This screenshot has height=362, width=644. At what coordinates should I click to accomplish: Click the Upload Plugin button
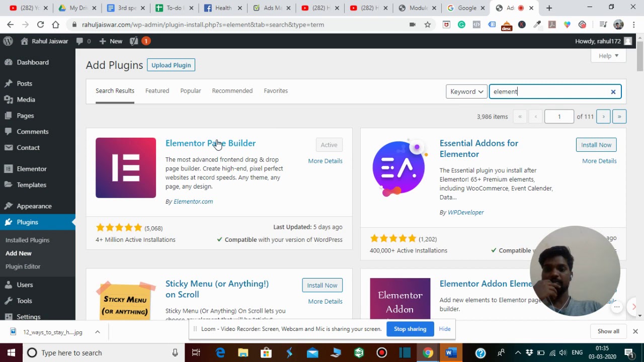pyautogui.click(x=171, y=65)
